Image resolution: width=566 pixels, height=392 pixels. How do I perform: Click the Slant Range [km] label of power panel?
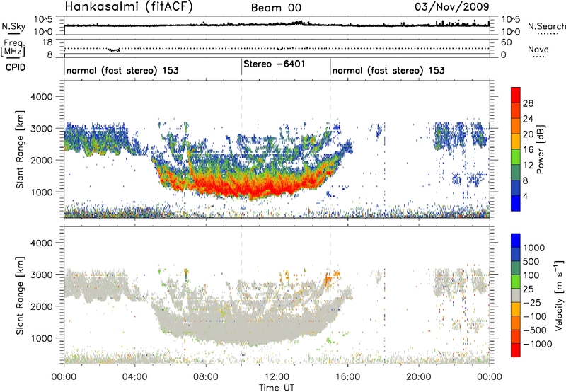pos(20,149)
